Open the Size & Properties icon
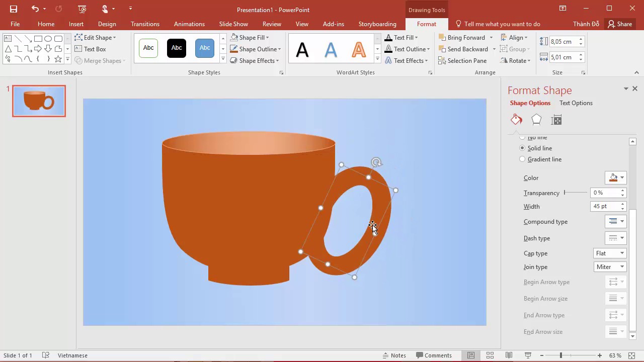Viewport: 644px width, 362px height. coord(556,120)
